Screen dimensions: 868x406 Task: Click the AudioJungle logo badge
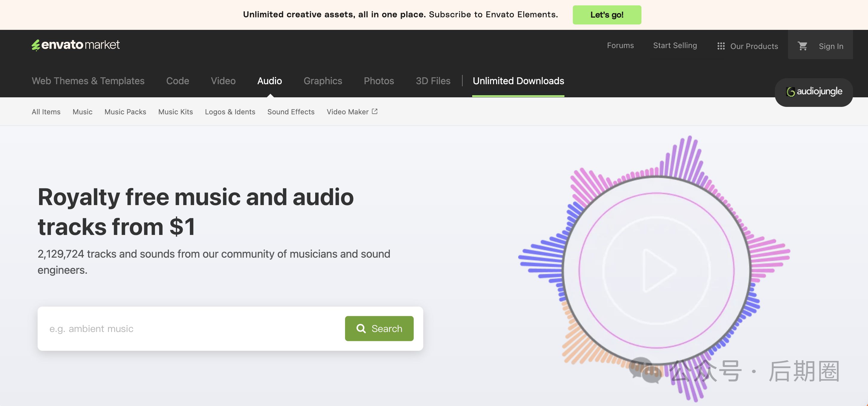(814, 92)
